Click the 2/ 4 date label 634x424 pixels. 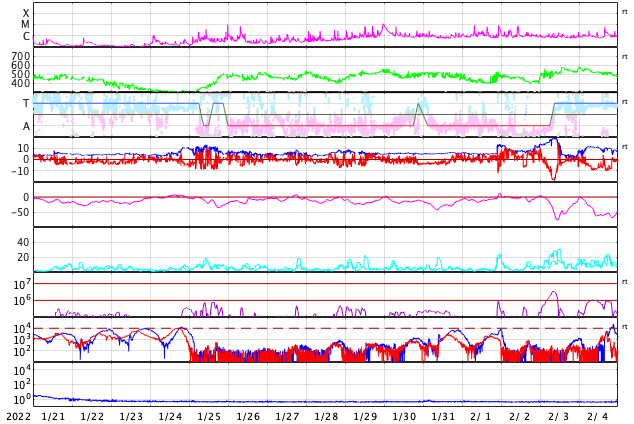pos(597,416)
